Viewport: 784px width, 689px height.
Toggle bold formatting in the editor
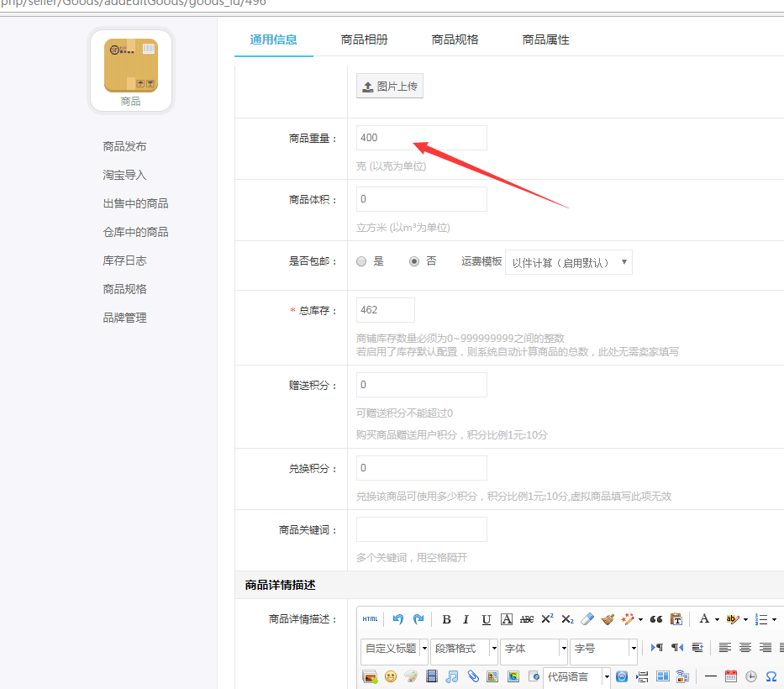coord(446,619)
